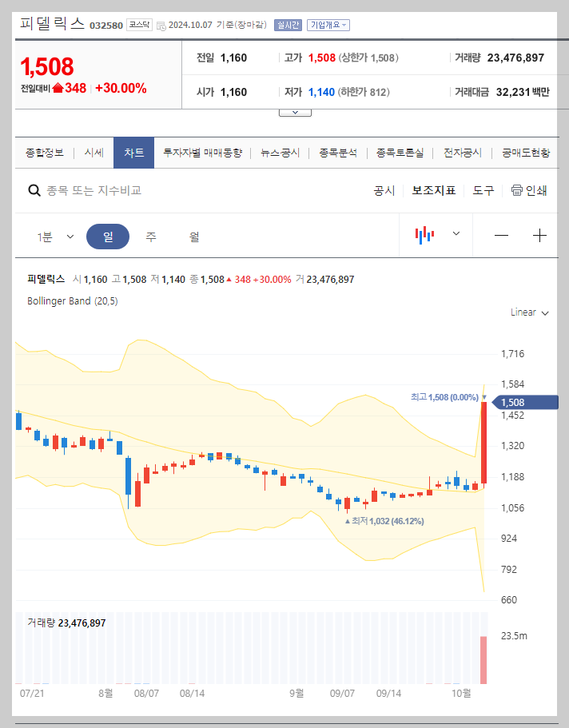The height and width of the screenshot is (728, 569).
Task: Enable the 실시간 realtime toggle
Action: [288, 25]
